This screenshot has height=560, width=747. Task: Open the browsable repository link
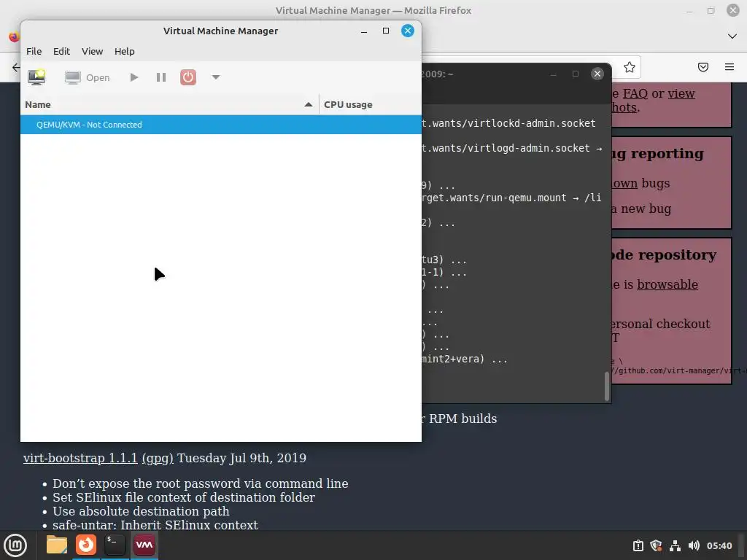point(667,284)
